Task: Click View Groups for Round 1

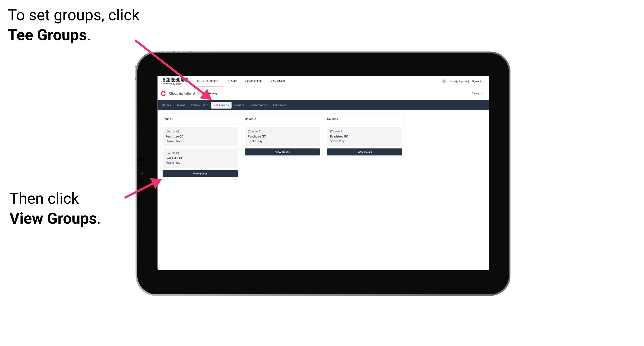Action: pyautogui.click(x=200, y=173)
